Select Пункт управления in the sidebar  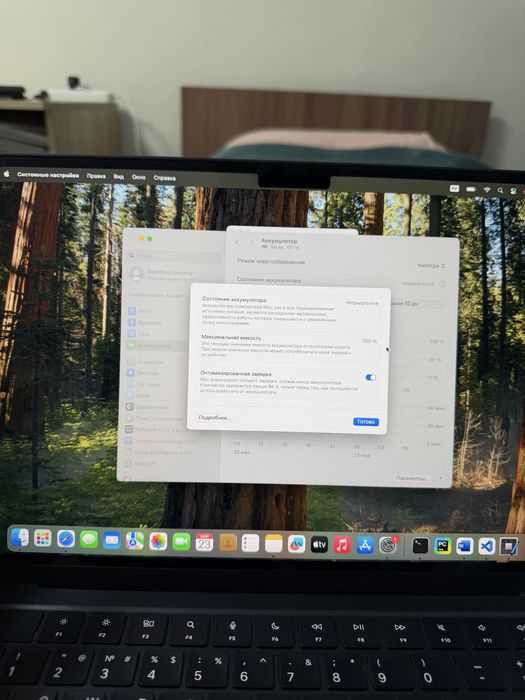pos(154,418)
